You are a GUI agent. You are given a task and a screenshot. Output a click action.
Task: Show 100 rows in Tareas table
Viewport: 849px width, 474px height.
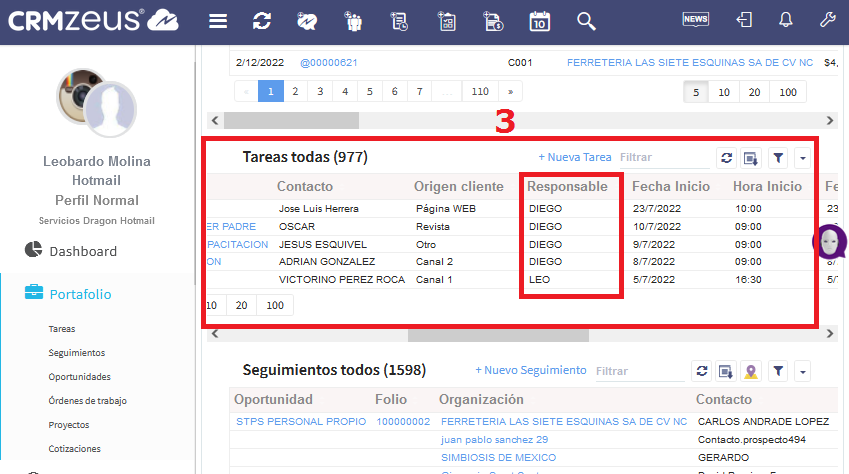pyautogui.click(x=275, y=306)
